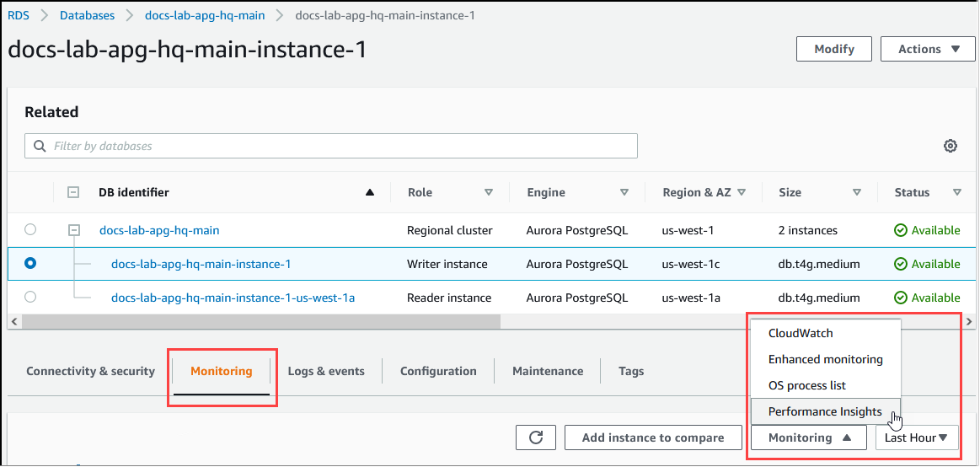The image size is (980, 467).
Task: Click the refresh icon button
Action: pyautogui.click(x=536, y=437)
